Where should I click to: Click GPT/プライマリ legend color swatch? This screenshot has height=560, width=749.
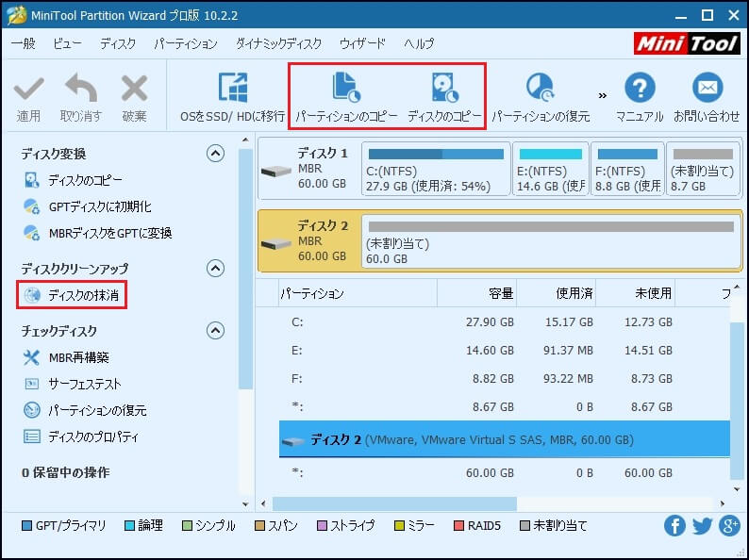point(26,526)
